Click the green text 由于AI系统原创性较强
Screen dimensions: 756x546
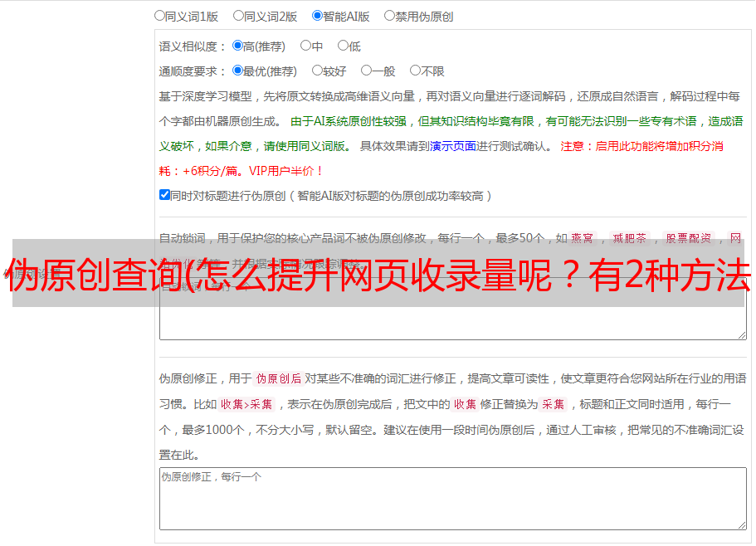pos(349,121)
